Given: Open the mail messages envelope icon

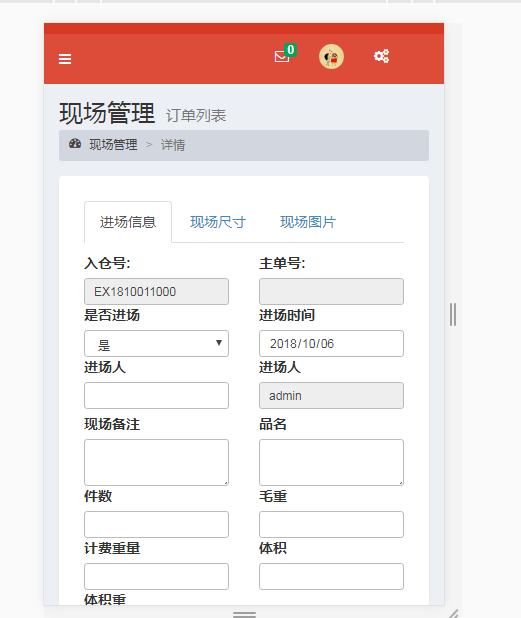Looking at the screenshot, I should (x=281, y=57).
